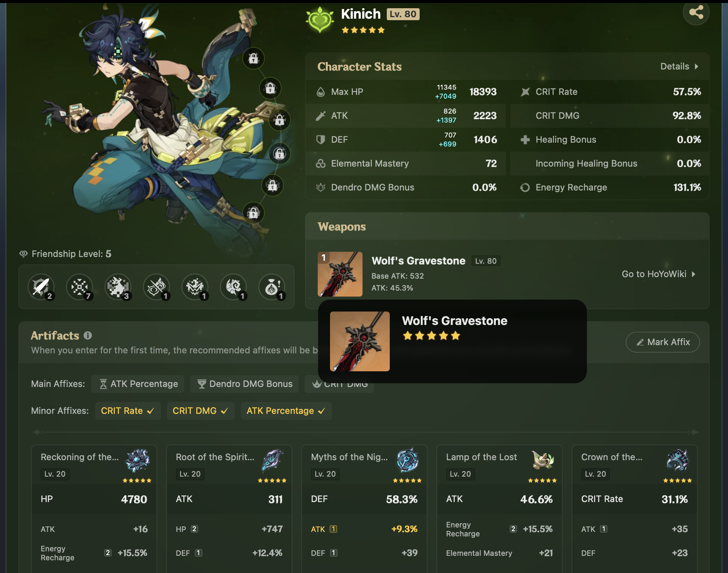
Task: Open the Crown of the... artifact card
Action: click(635, 508)
